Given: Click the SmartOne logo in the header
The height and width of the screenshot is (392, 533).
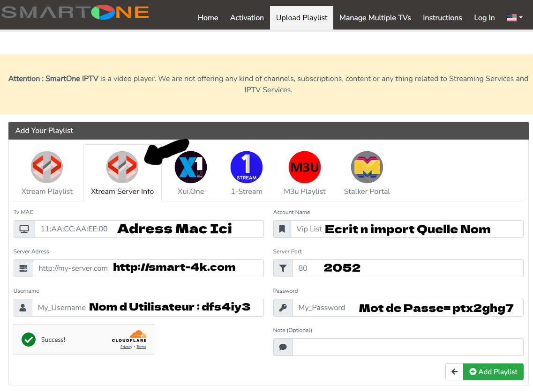Looking at the screenshot, I should point(75,12).
